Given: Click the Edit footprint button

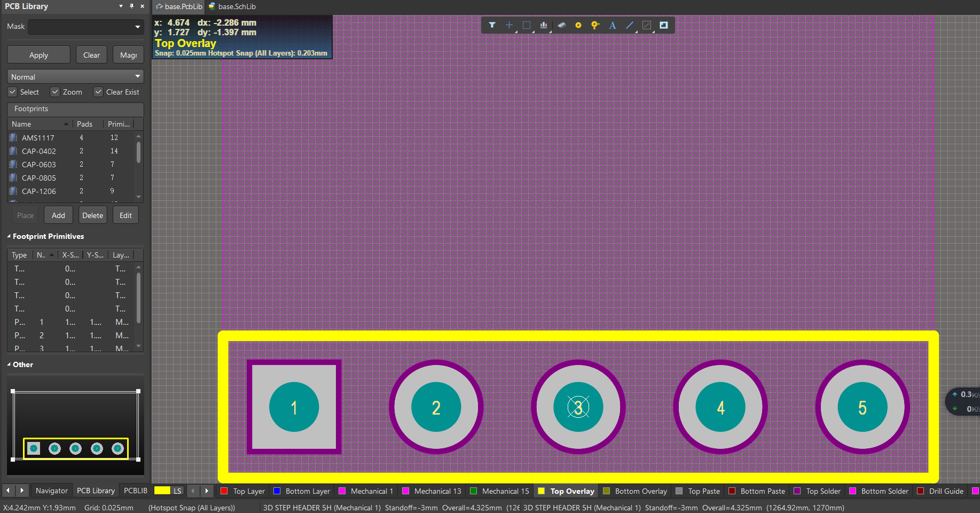Looking at the screenshot, I should (x=126, y=215).
